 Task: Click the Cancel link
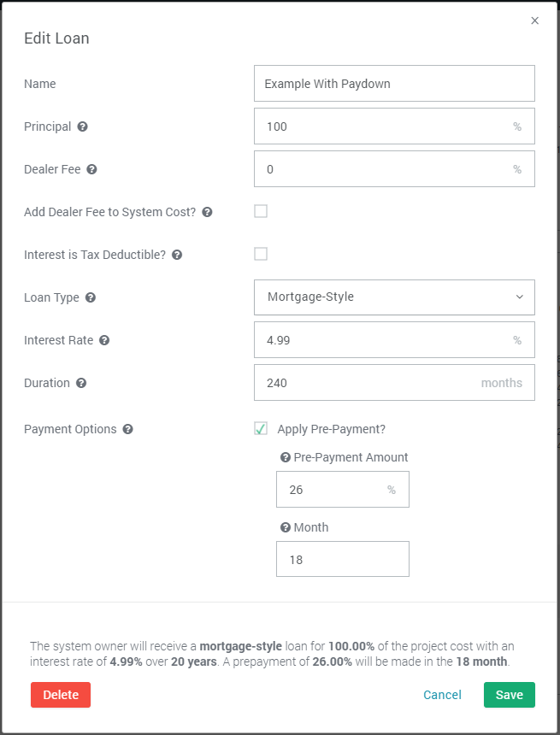click(442, 695)
